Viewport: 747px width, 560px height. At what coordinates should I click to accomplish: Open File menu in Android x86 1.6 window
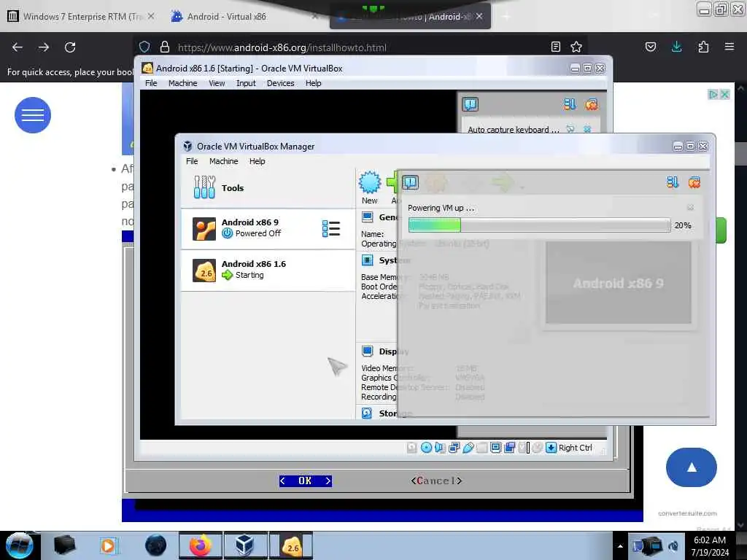pyautogui.click(x=151, y=83)
